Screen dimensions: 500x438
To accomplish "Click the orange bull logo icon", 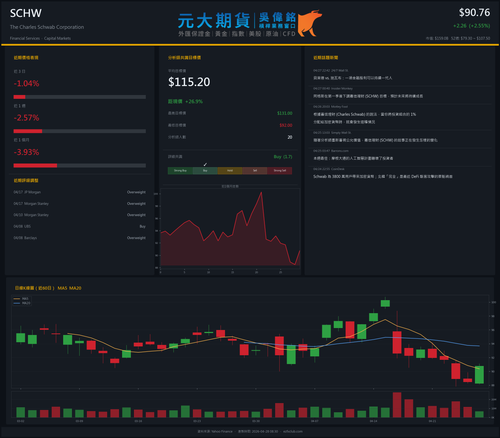I will pyautogui.click(x=310, y=23).
